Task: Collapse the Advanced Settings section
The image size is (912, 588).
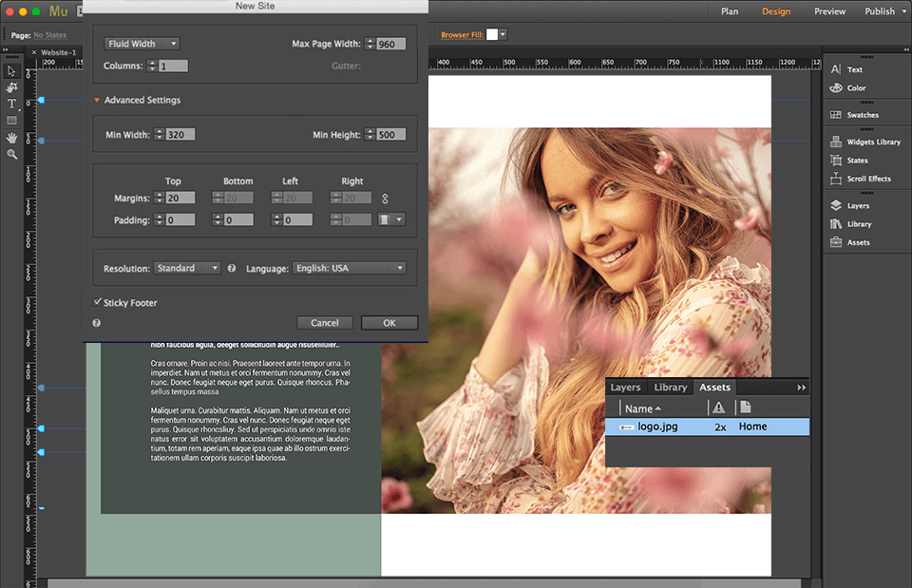Action: [97, 101]
